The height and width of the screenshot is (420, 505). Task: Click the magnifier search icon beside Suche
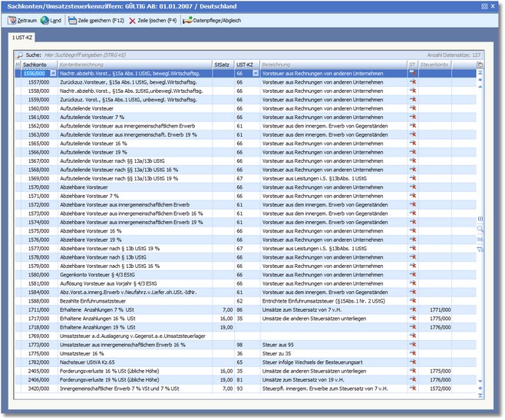pos(19,56)
